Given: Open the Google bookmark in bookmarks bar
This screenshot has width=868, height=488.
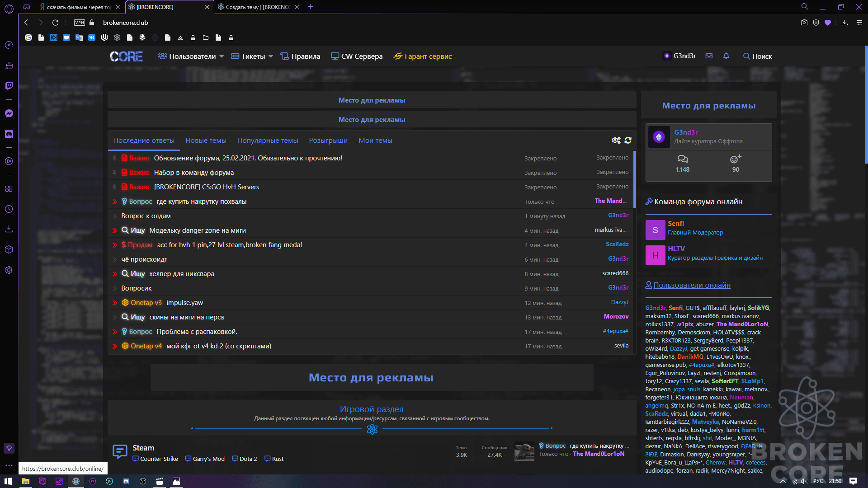Looking at the screenshot, I should point(28,38).
